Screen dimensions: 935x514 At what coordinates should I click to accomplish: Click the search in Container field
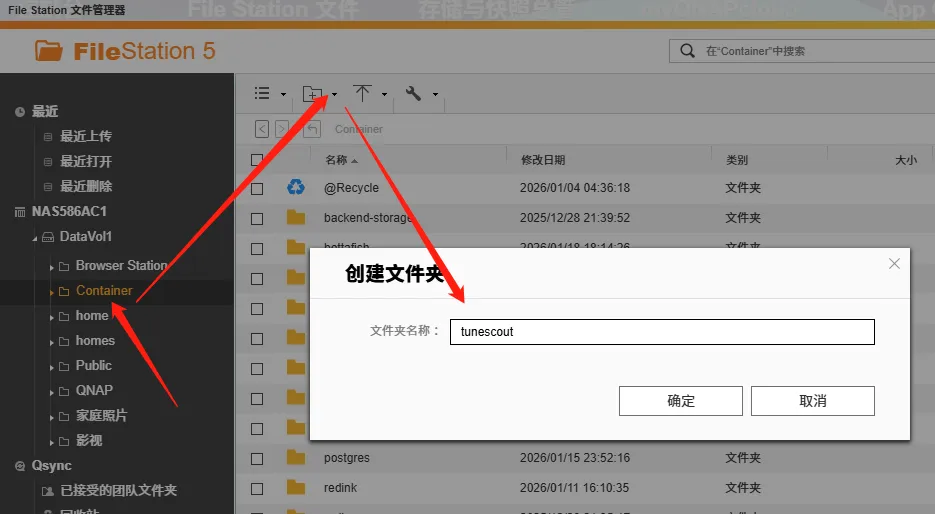pos(802,51)
